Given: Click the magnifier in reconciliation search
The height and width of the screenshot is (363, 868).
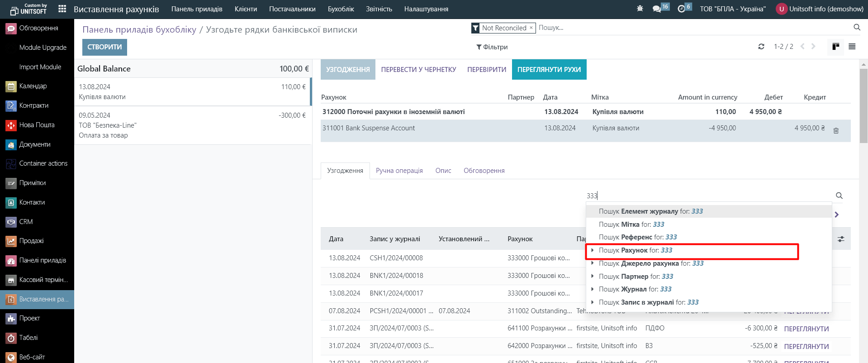Looking at the screenshot, I should pyautogui.click(x=839, y=196).
